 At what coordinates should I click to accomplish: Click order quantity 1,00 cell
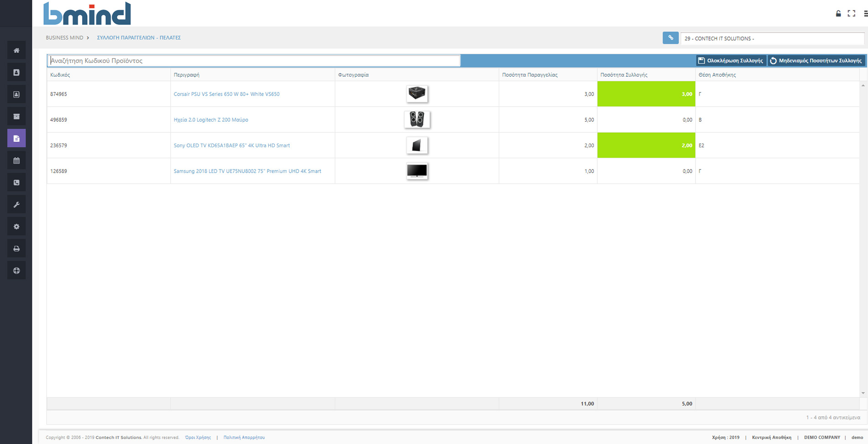pos(548,171)
